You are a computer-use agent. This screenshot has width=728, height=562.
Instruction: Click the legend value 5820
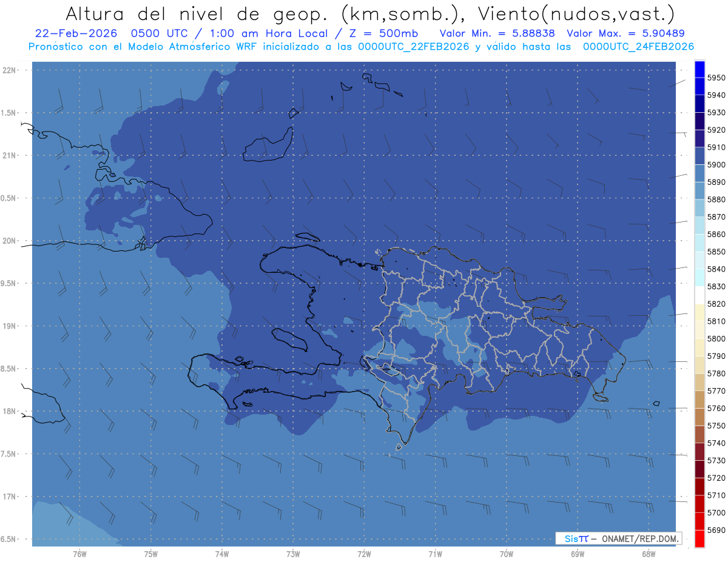coord(716,304)
